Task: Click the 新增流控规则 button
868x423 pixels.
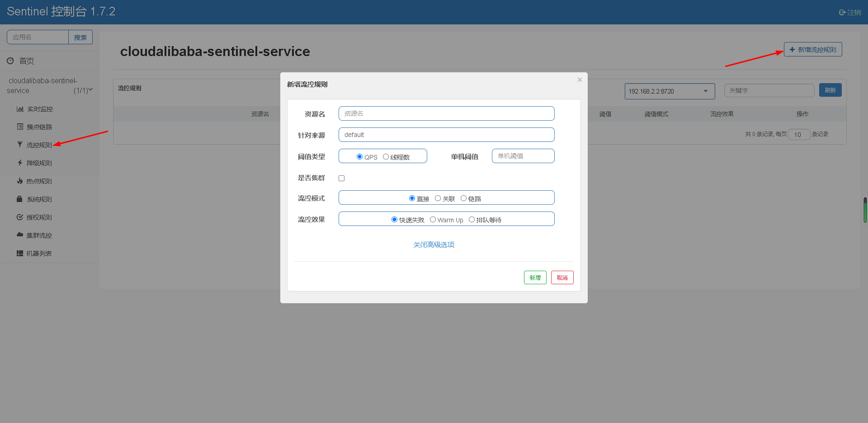Action: pos(813,50)
